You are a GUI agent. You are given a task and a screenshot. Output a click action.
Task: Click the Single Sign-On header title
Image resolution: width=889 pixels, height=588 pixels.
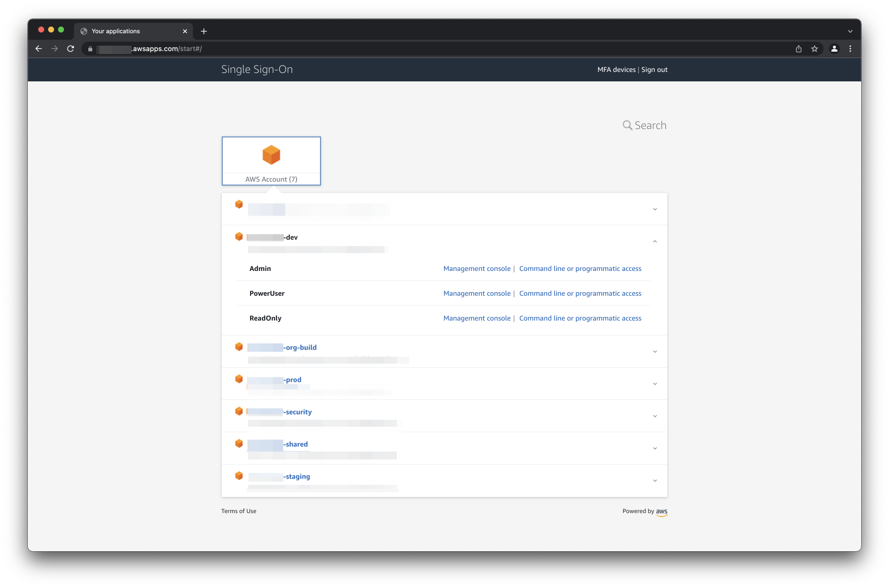[257, 69]
